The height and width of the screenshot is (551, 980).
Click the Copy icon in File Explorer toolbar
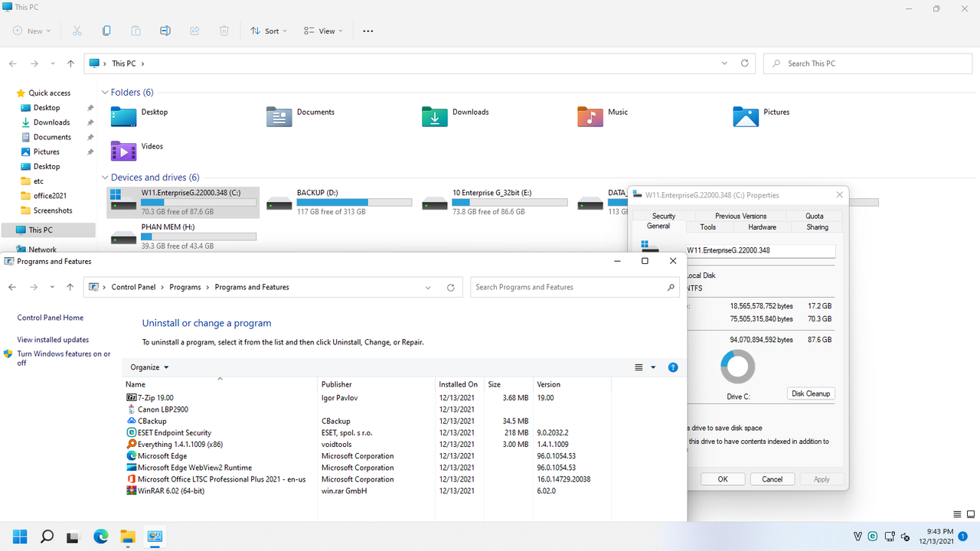pos(106,31)
